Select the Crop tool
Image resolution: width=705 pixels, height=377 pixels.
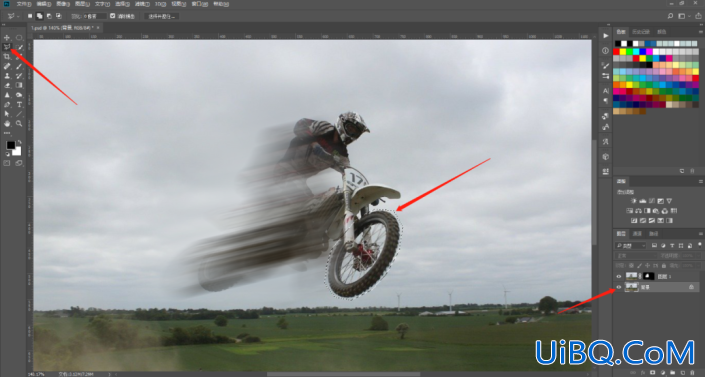pos(7,57)
